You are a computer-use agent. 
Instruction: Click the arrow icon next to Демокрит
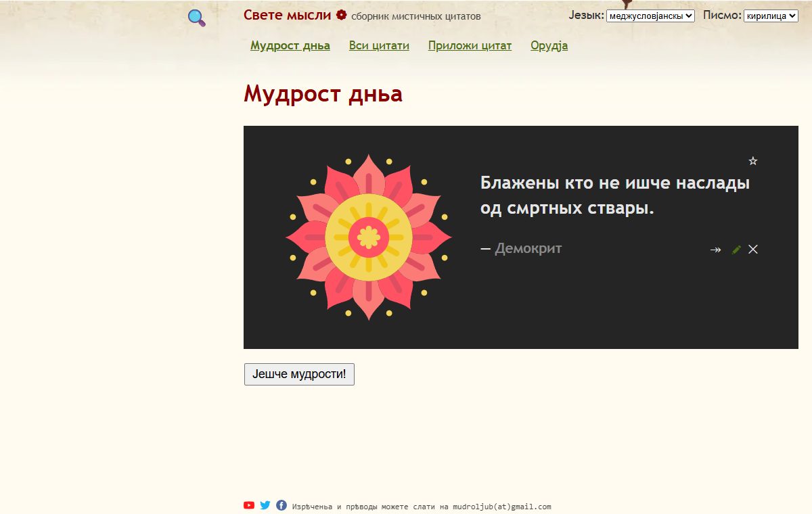(x=716, y=250)
